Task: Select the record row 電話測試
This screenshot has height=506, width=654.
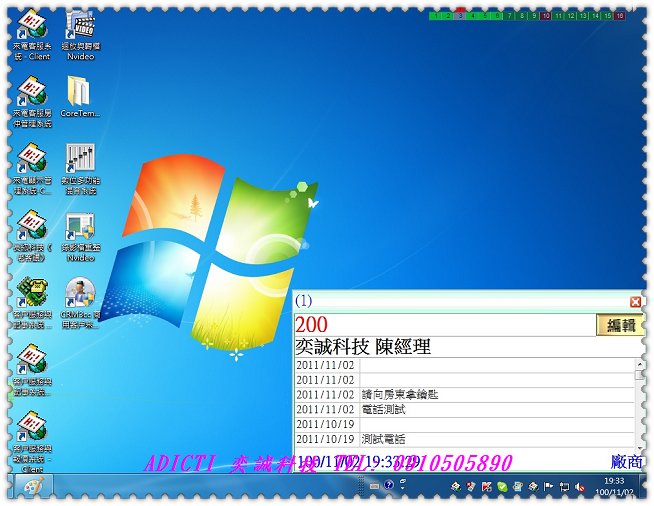Action: 464,409
